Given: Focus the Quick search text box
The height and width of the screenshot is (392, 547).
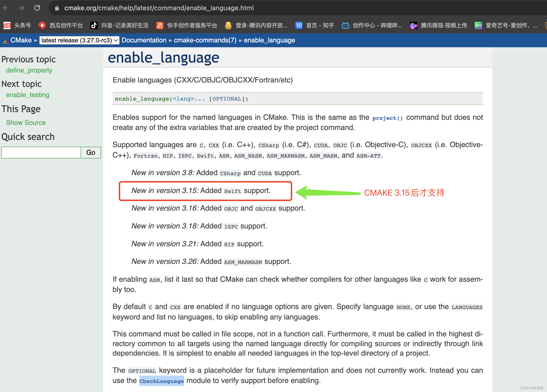Looking at the screenshot, I should 41,152.
